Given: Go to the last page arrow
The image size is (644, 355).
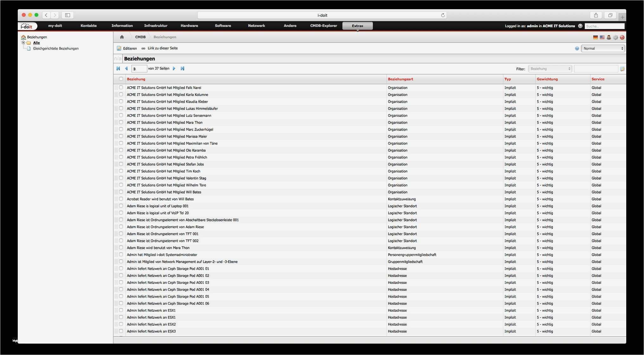Looking at the screenshot, I should (183, 68).
